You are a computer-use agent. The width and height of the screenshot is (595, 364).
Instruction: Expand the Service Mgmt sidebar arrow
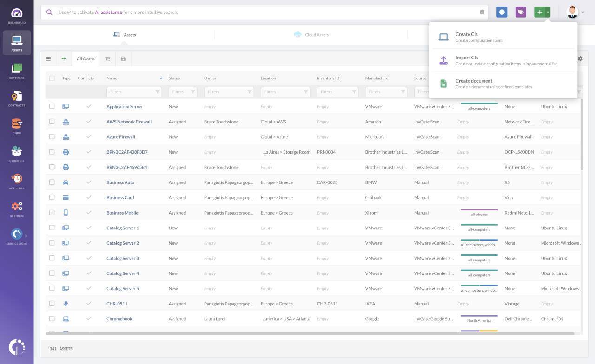pyautogui.click(x=26, y=236)
